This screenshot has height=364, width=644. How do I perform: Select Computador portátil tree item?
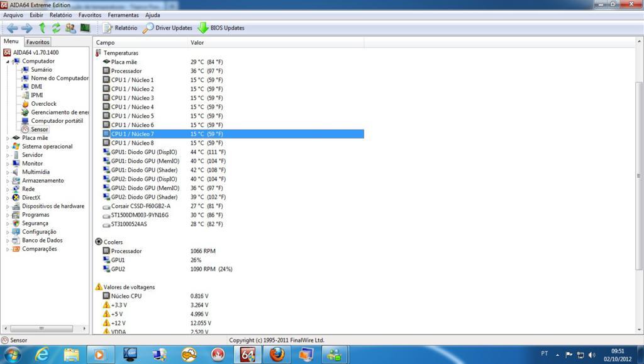click(x=57, y=121)
